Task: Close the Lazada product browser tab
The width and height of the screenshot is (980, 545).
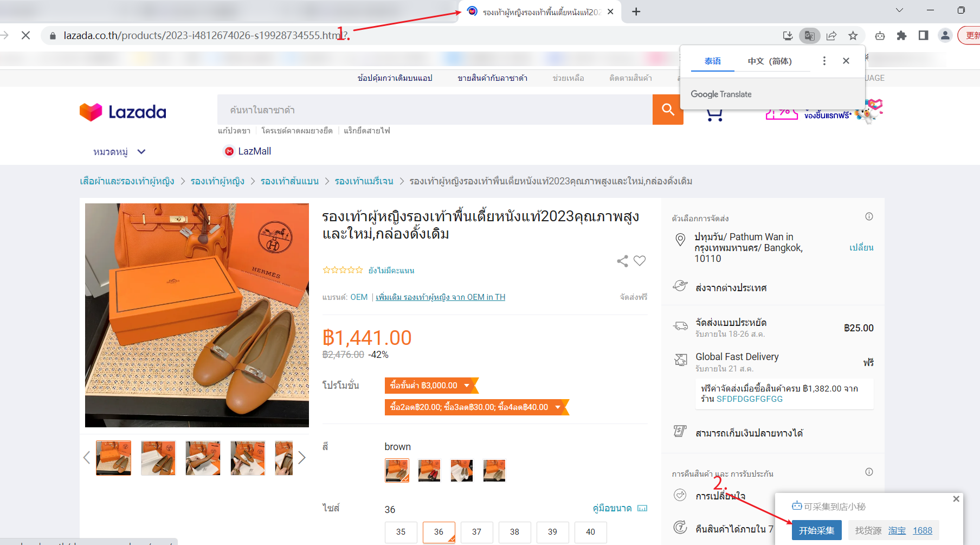Action: (x=610, y=11)
